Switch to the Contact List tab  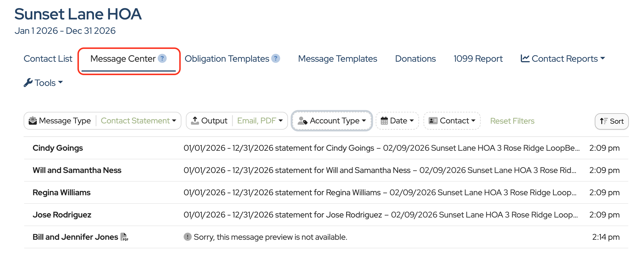[x=48, y=59]
